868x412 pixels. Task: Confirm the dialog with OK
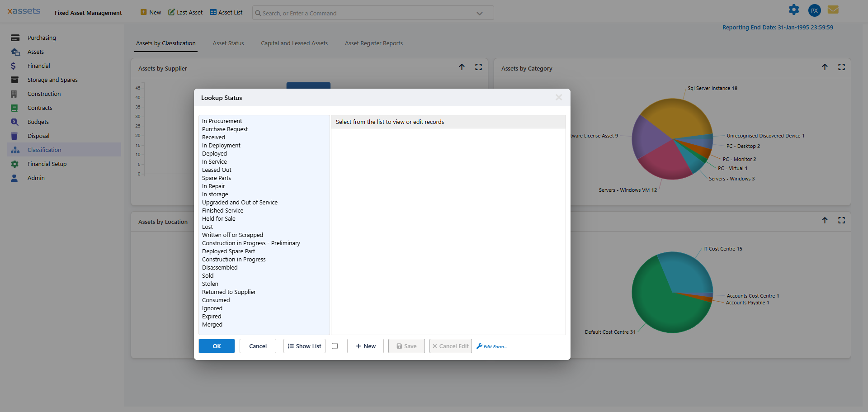[x=217, y=346]
